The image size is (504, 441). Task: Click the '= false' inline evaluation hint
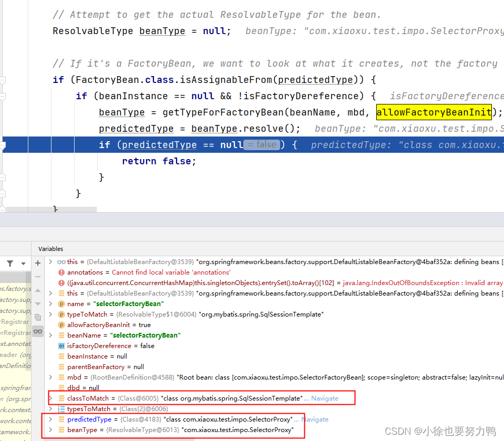coord(262,145)
